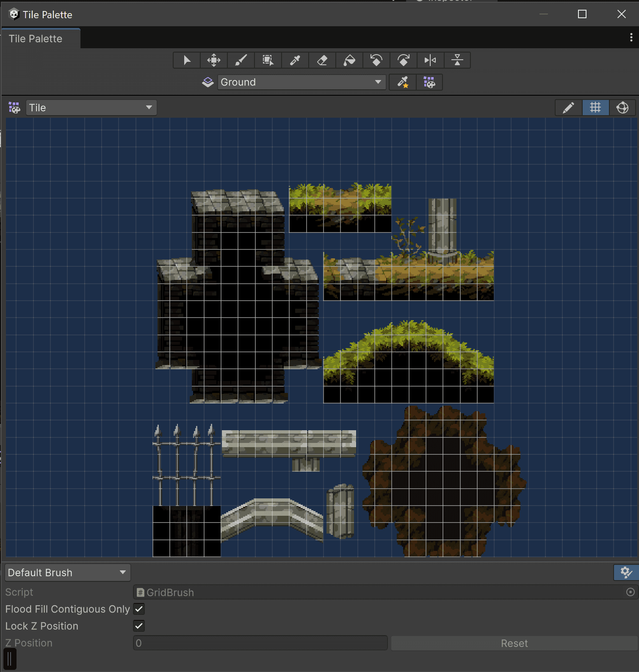Select the arrow Select tool

point(187,60)
